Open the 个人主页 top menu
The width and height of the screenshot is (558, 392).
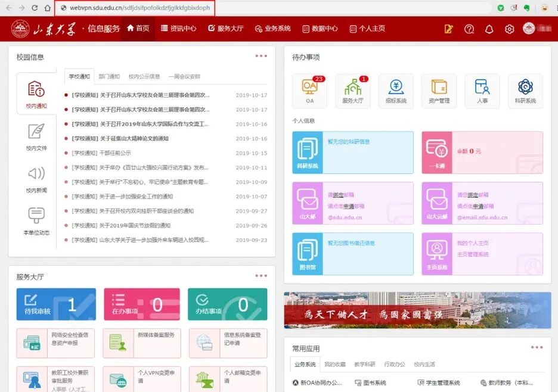367,29
